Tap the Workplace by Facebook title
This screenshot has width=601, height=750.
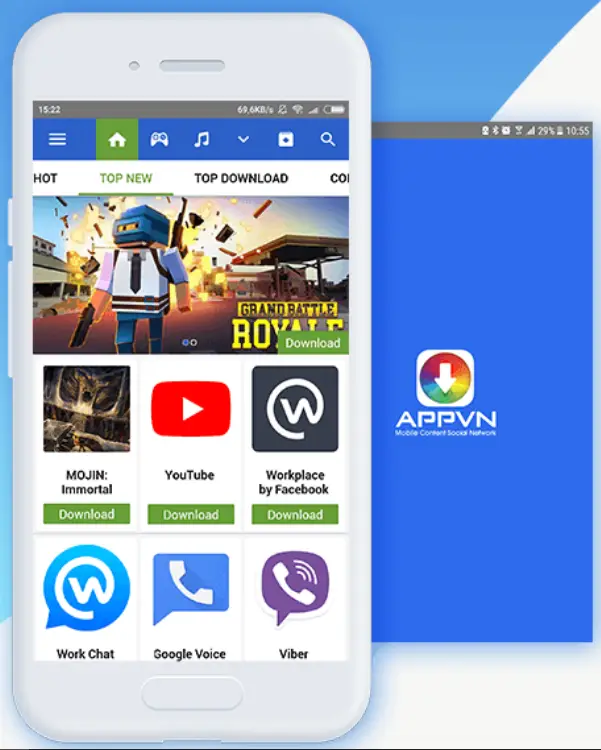point(294,482)
